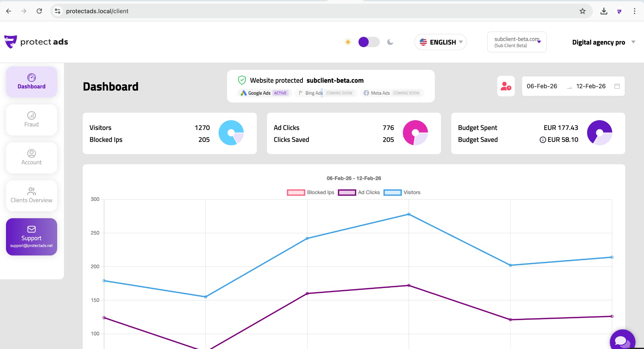Screen dimensions: 644x349
Task: Open the ENGLISH language dropdown
Action: (440, 42)
